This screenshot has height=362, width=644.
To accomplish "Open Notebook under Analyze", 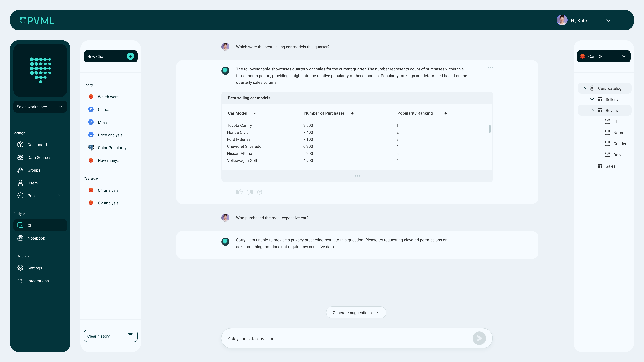I will point(36,238).
